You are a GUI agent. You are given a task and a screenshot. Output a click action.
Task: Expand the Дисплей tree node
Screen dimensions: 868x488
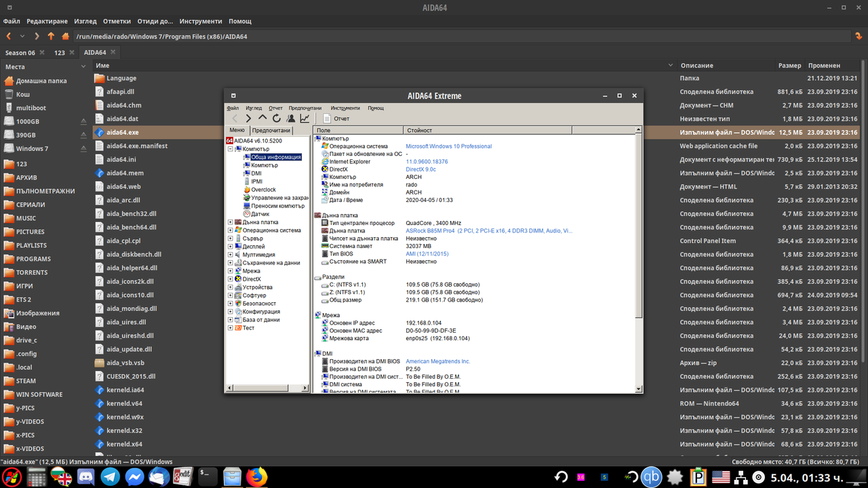231,247
